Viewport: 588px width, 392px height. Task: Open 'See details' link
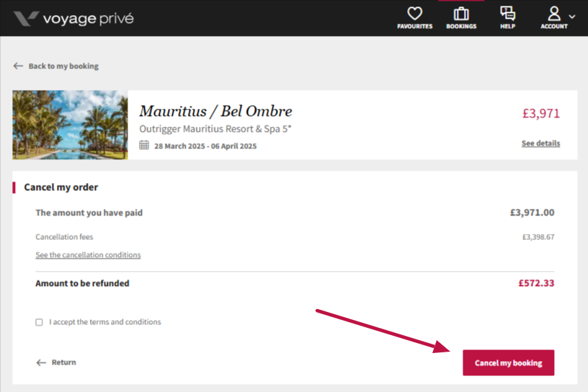pos(540,143)
